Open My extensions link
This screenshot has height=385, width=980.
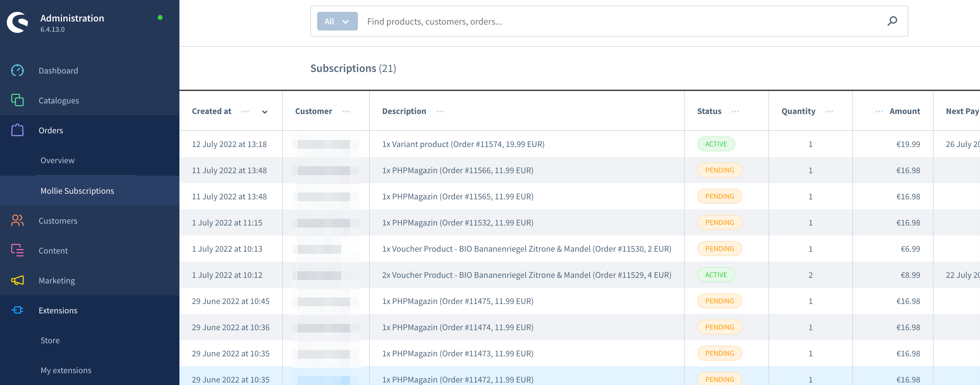(66, 370)
